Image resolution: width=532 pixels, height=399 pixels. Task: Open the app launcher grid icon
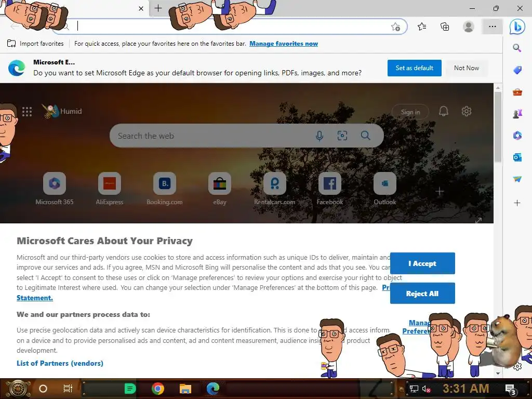(x=27, y=112)
